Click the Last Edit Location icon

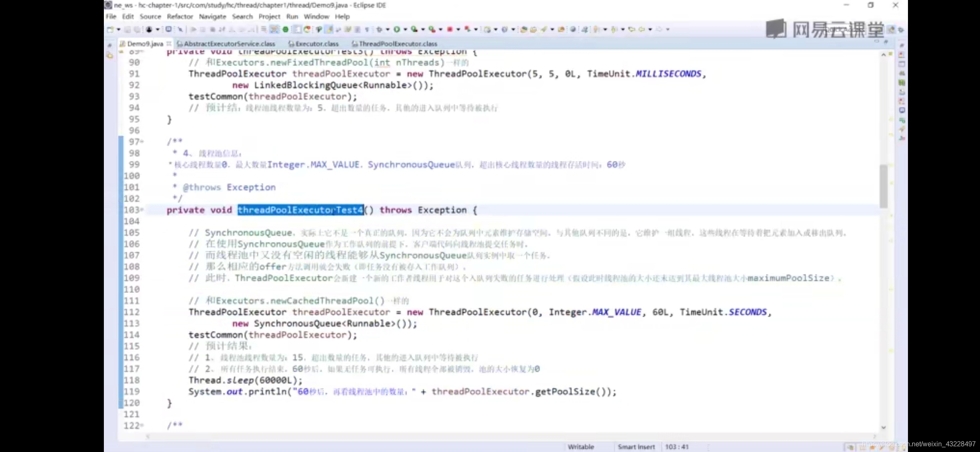(632, 29)
